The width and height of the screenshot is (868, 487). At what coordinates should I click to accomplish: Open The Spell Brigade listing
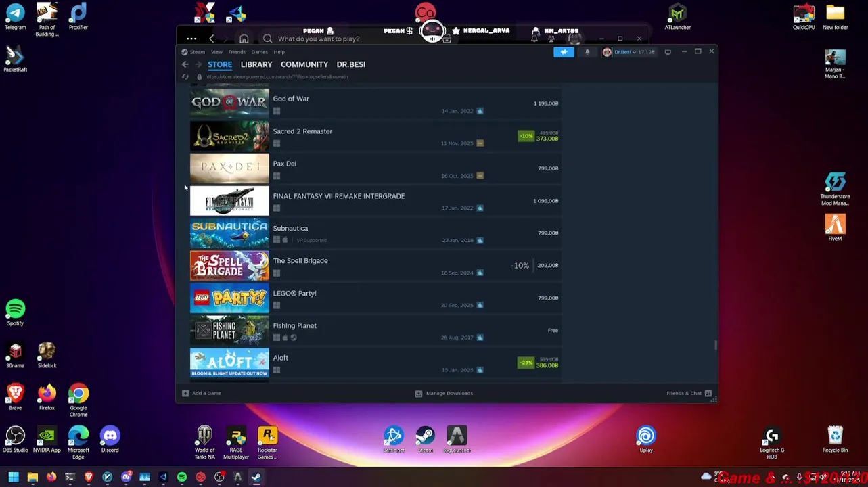pos(375,266)
